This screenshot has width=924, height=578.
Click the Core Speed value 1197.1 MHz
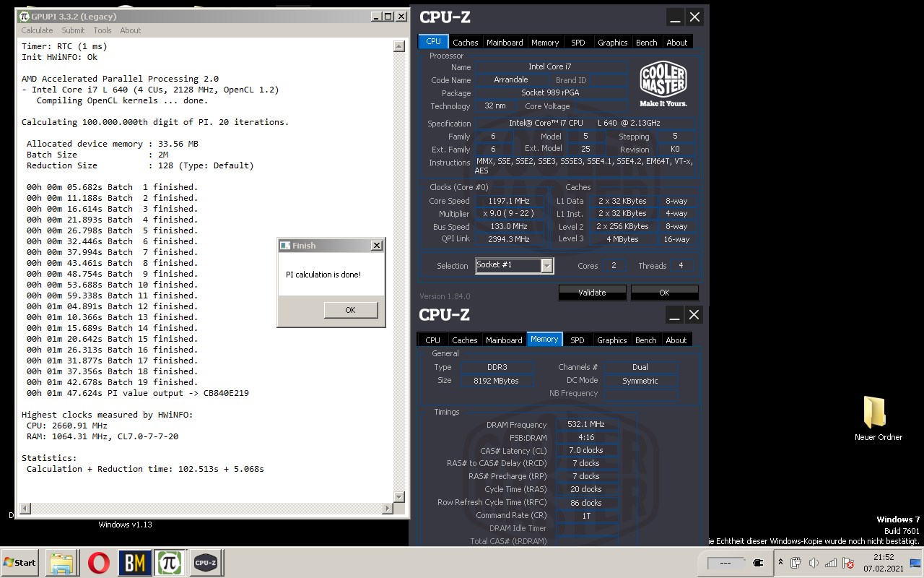coord(509,201)
